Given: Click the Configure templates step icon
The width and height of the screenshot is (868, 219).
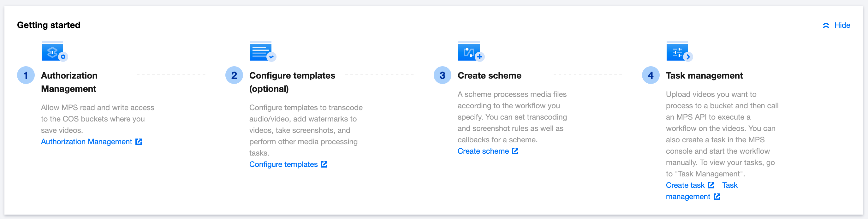Looking at the screenshot, I should pyautogui.click(x=262, y=52).
